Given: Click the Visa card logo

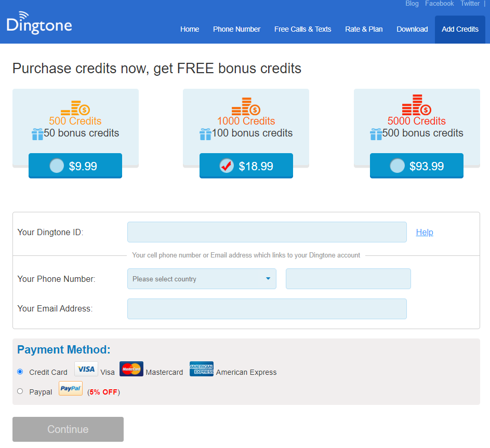Looking at the screenshot, I should (86, 369).
